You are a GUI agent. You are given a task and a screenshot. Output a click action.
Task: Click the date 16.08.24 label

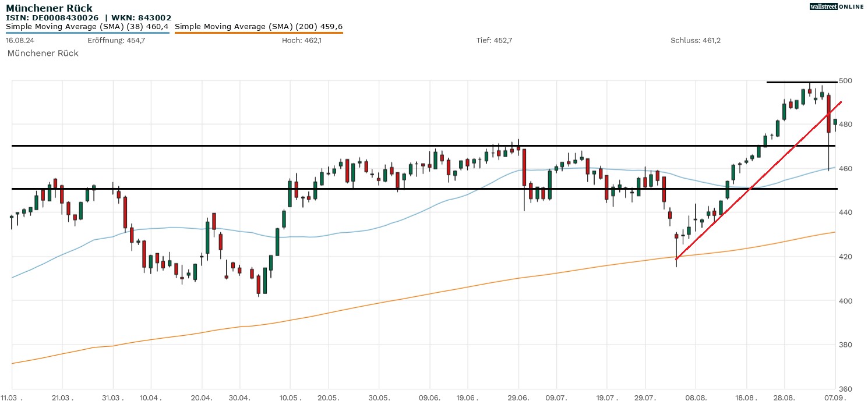coord(19,40)
